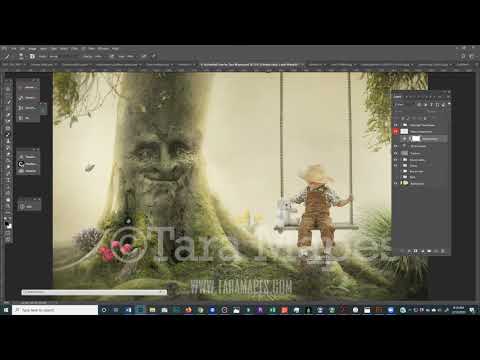
Task: Select the Background layer thumbnail
Action: (405, 183)
